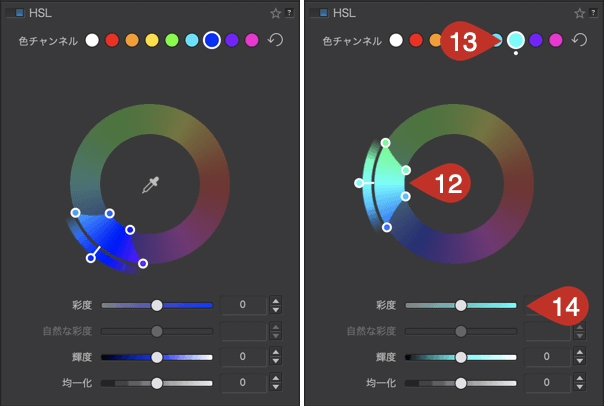Select the yellow channel swatch in left panel
The height and width of the screenshot is (406, 604).
point(152,40)
